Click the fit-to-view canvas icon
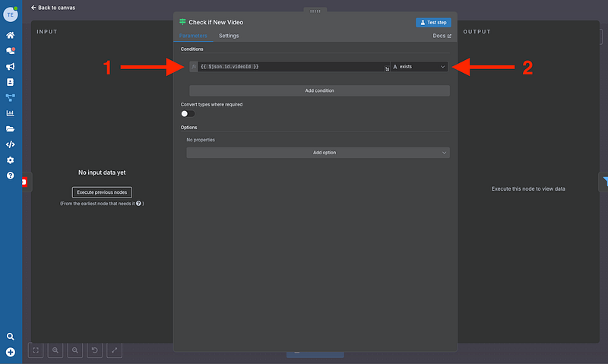 point(36,350)
